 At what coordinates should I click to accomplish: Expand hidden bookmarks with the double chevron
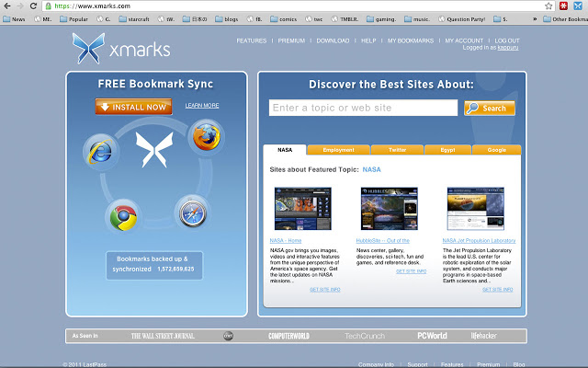pyautogui.click(x=535, y=19)
